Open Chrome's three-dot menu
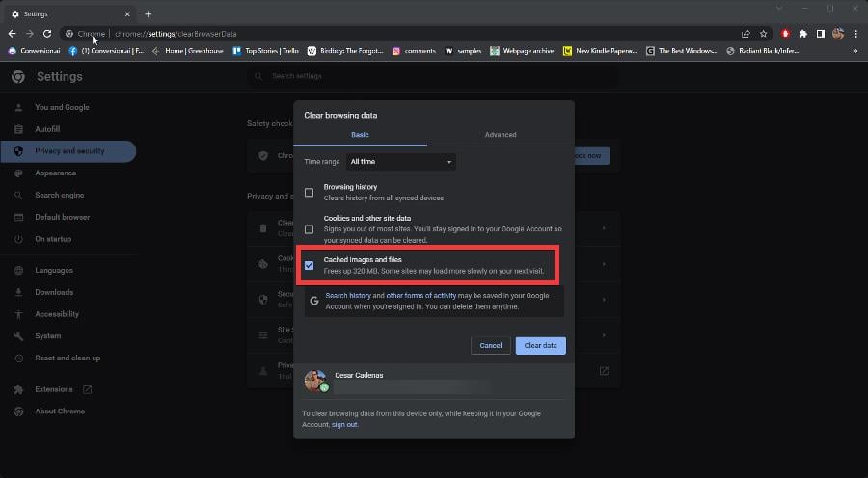868x478 pixels. coord(855,34)
